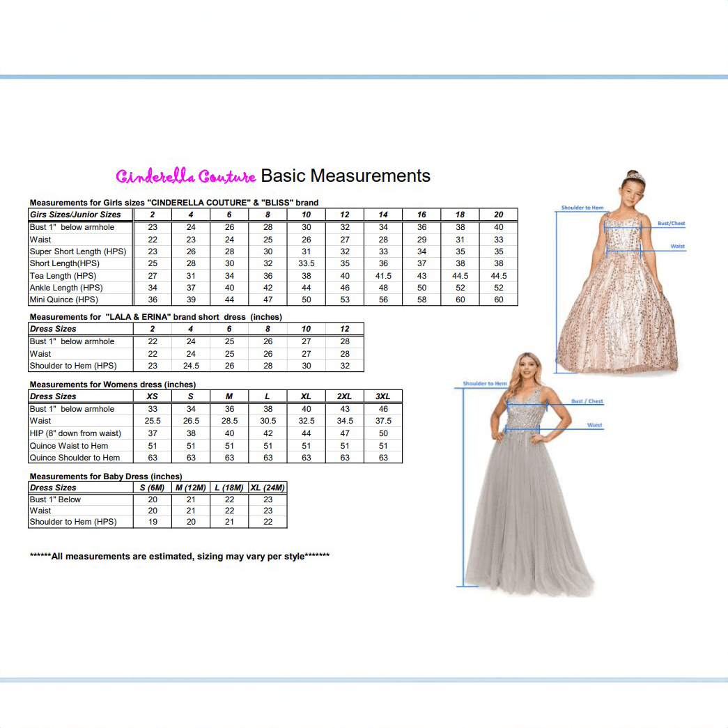
Task: Select women's bust value 43 under 2XL
Action: tap(345, 408)
